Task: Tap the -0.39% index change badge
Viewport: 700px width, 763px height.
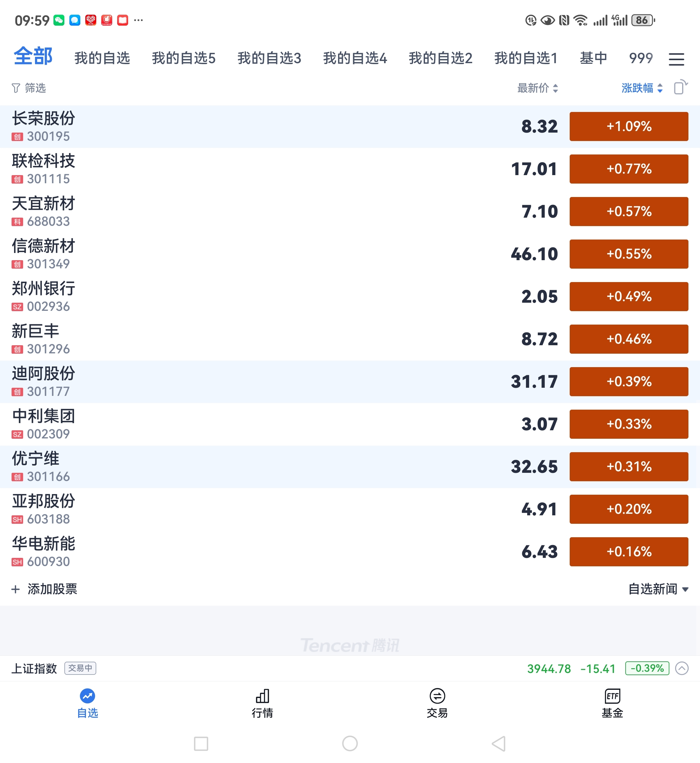Action: 647,668
